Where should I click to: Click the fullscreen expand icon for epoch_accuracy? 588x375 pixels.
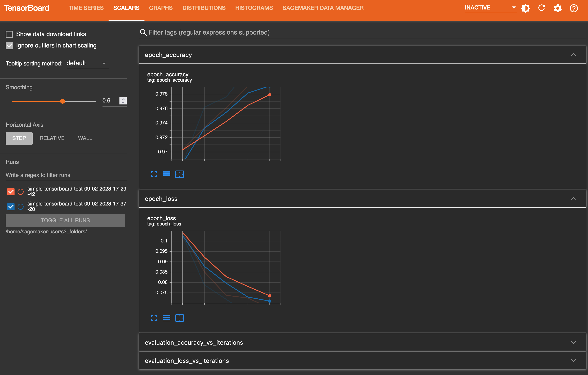pyautogui.click(x=153, y=174)
